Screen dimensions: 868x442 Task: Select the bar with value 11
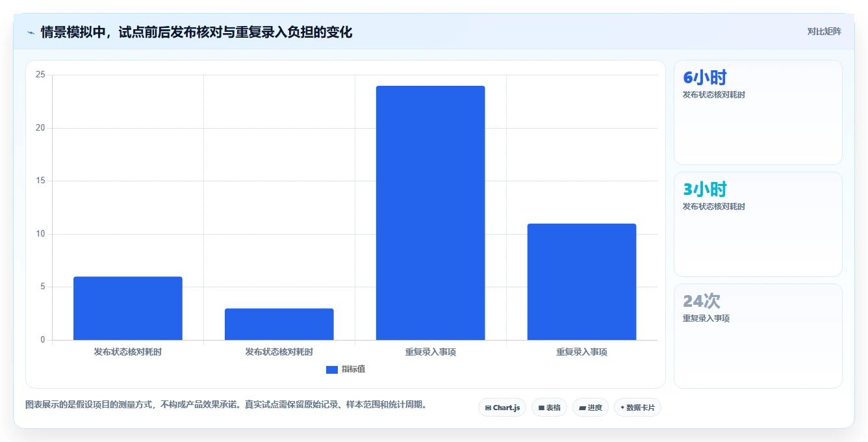582,281
